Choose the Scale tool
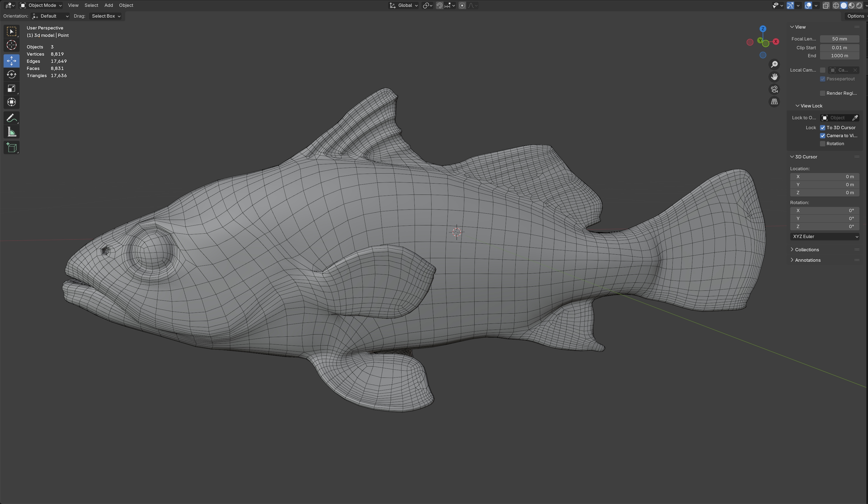Viewport: 868px width, 504px height. coord(11,88)
